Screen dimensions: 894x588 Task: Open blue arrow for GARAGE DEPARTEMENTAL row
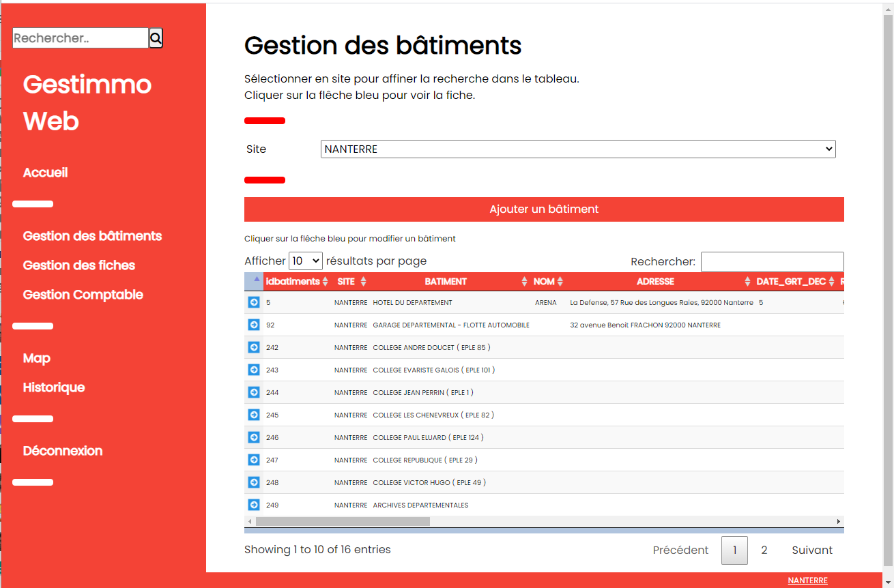pos(254,325)
